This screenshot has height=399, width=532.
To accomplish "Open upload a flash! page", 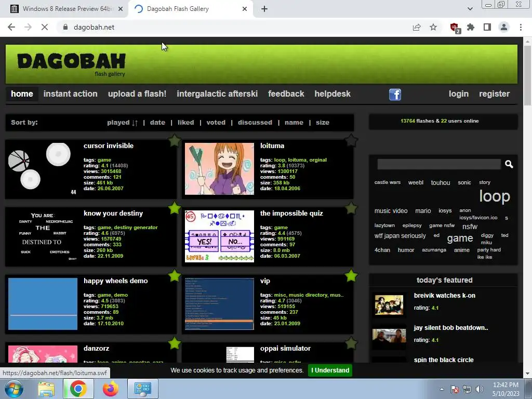I will tap(137, 94).
